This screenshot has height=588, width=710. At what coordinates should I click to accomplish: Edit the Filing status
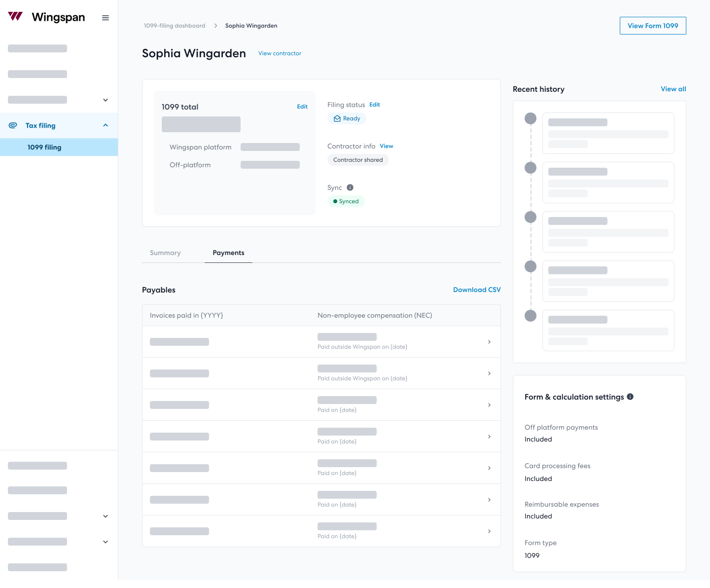pos(375,105)
